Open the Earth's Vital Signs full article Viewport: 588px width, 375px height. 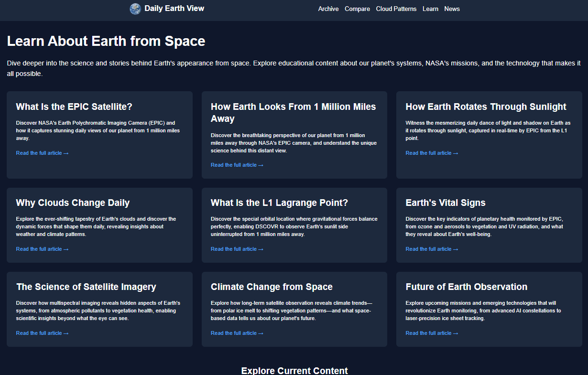click(432, 249)
